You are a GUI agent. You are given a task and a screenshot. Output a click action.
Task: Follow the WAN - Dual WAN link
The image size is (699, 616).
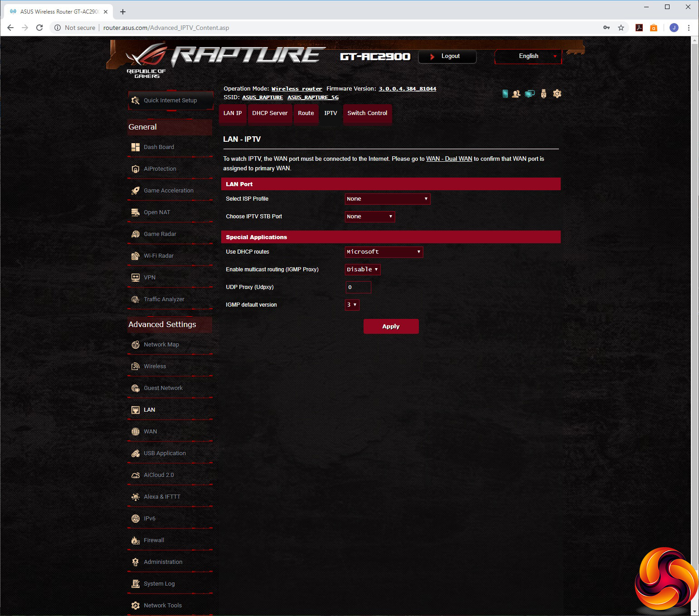pos(449,159)
